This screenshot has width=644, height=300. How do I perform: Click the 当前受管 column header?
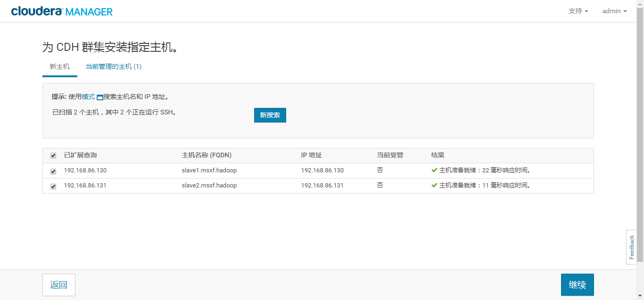[x=390, y=155]
